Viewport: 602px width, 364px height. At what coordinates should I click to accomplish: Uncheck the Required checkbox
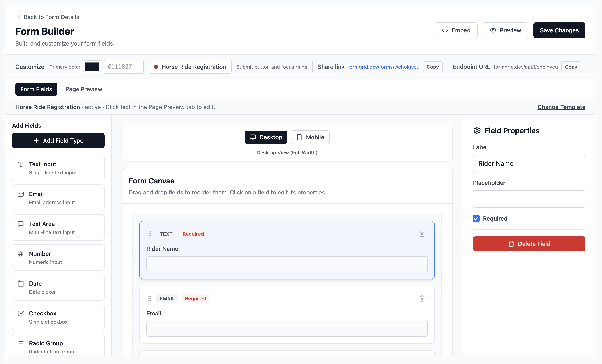pyautogui.click(x=476, y=218)
